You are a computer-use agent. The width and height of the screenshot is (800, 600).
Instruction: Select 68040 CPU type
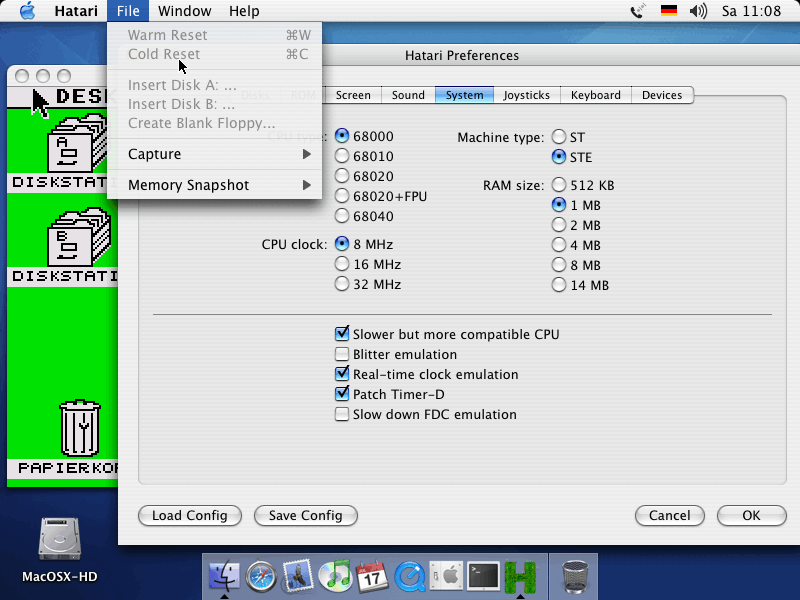point(364,216)
